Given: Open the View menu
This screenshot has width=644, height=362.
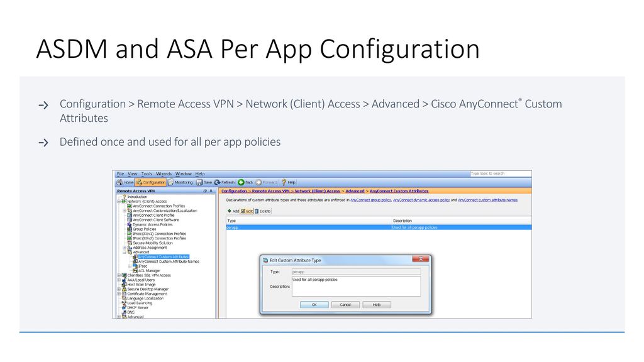Looking at the screenshot, I should [x=132, y=173].
